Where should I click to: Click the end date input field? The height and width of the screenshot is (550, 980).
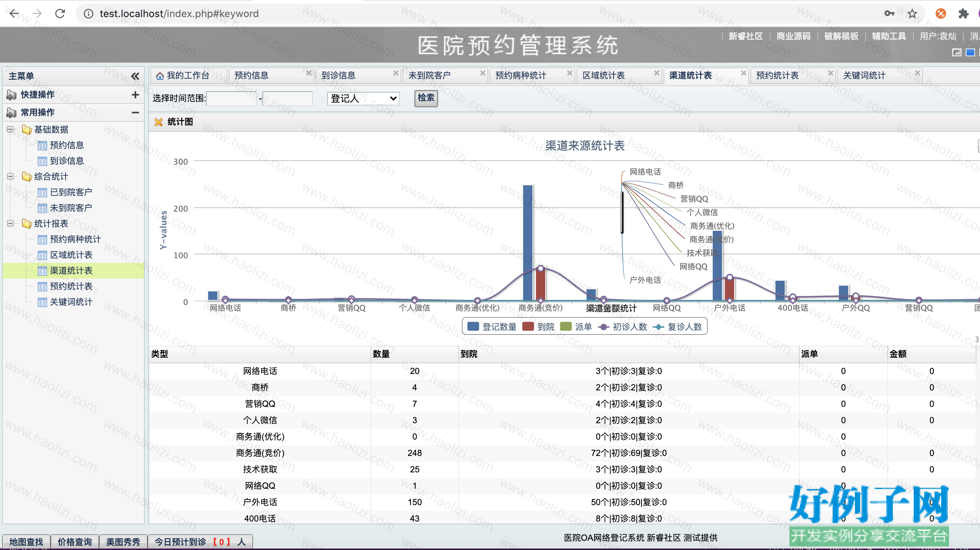pyautogui.click(x=288, y=99)
